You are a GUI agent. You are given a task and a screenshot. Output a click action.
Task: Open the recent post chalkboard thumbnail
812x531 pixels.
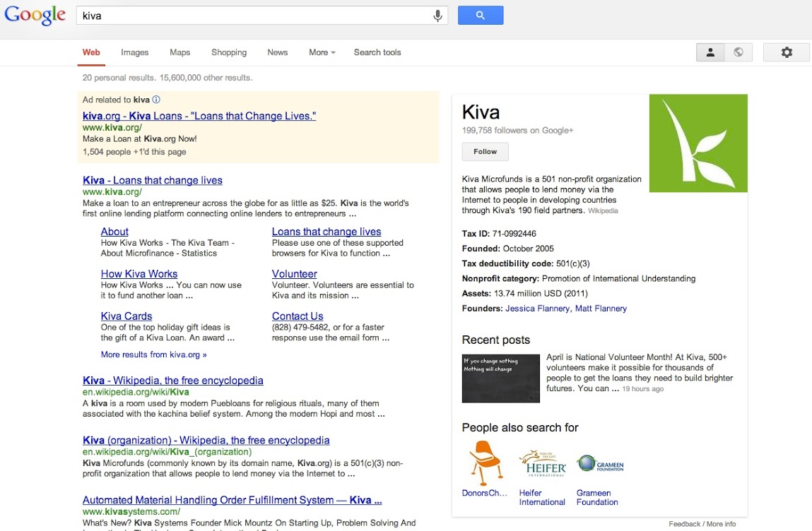(501, 378)
